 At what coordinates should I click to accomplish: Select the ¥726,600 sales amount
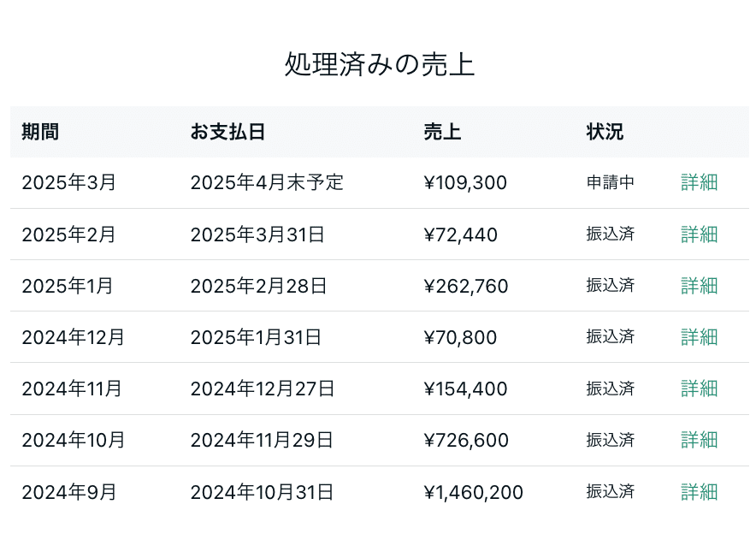click(466, 440)
